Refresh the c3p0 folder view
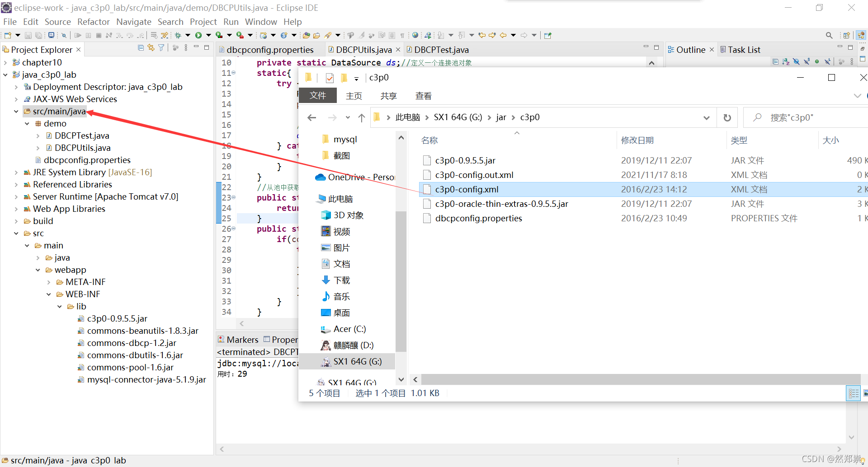This screenshot has height=467, width=868. [x=727, y=117]
